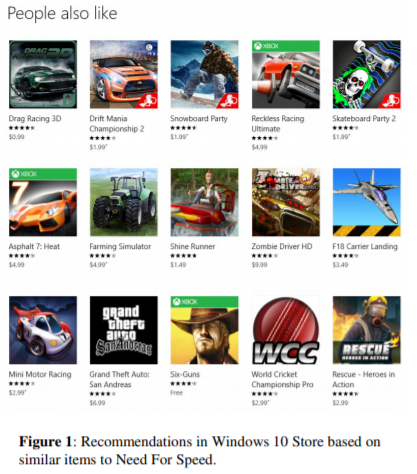Click the Reckless Racing Ultimate icon
Viewport: 417px width, 474px height.
286,74
